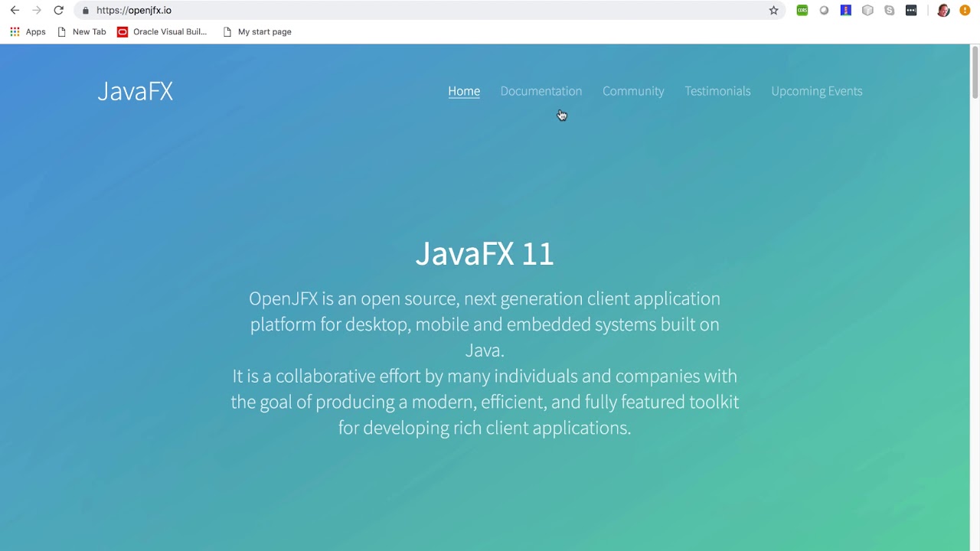980x551 pixels.
Task: Open the New Tab bookmark
Action: [x=82, y=31]
